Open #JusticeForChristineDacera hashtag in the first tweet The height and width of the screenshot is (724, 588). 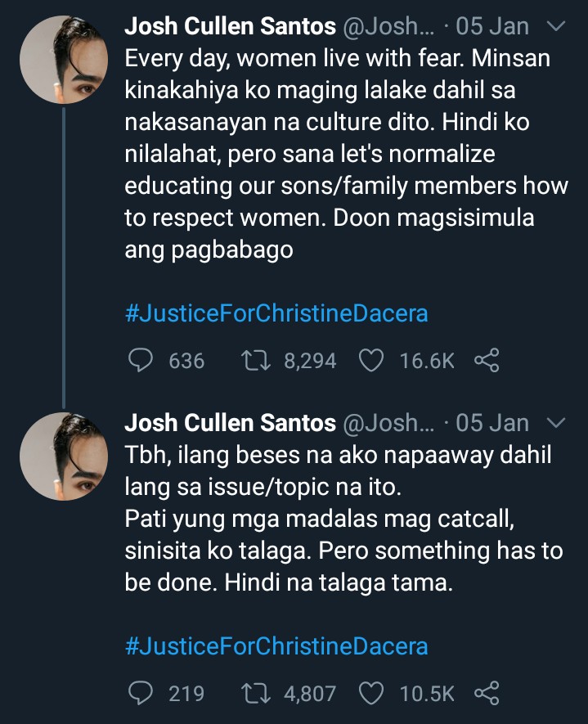point(276,313)
